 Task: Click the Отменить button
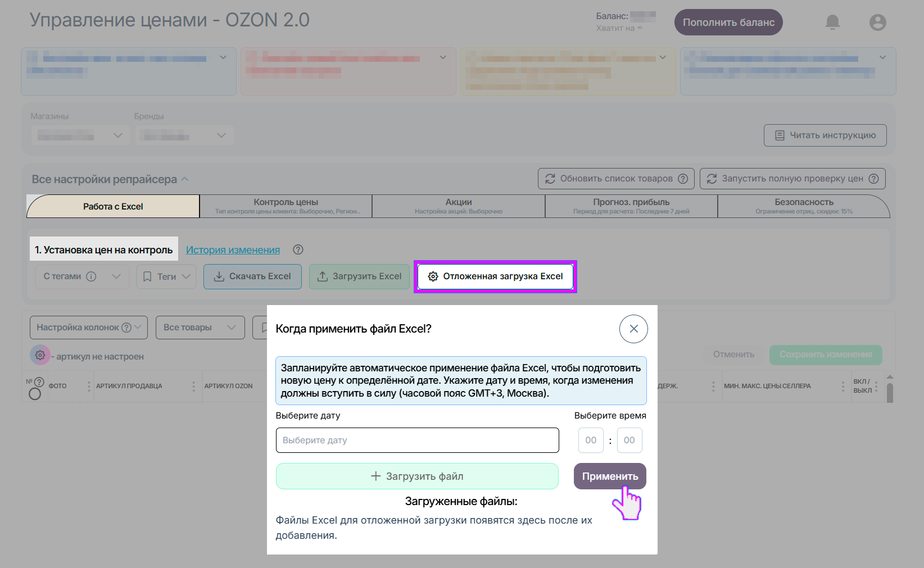[x=733, y=355]
